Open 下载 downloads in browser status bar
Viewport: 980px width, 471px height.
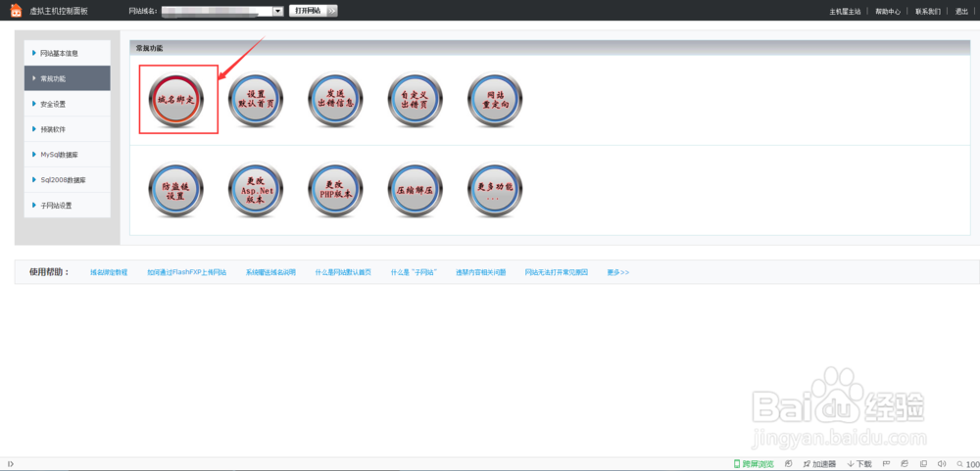pos(859,464)
